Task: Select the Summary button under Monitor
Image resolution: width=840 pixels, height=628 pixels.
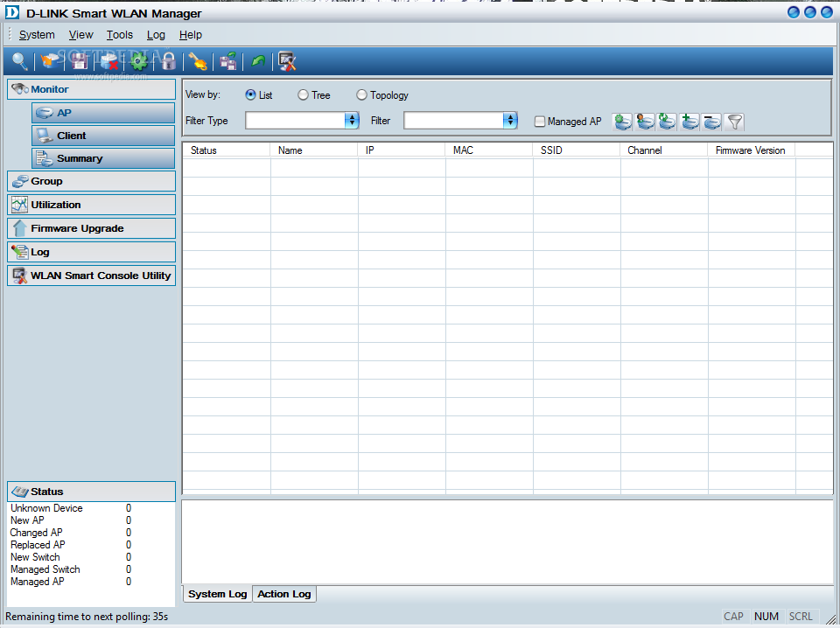Action: tap(103, 158)
